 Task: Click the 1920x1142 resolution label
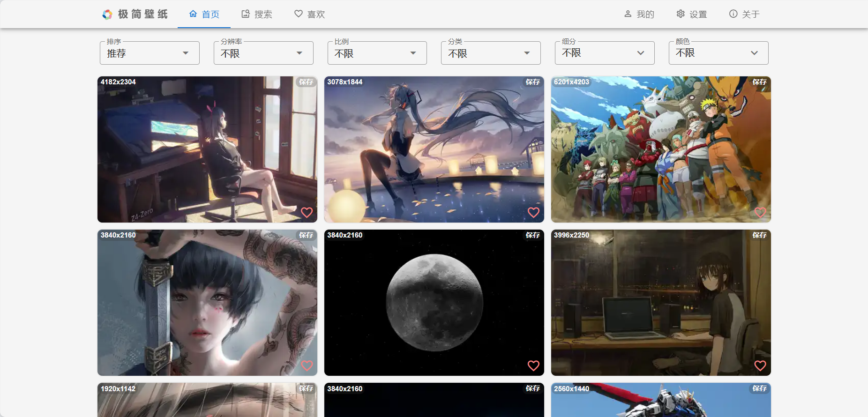point(118,389)
